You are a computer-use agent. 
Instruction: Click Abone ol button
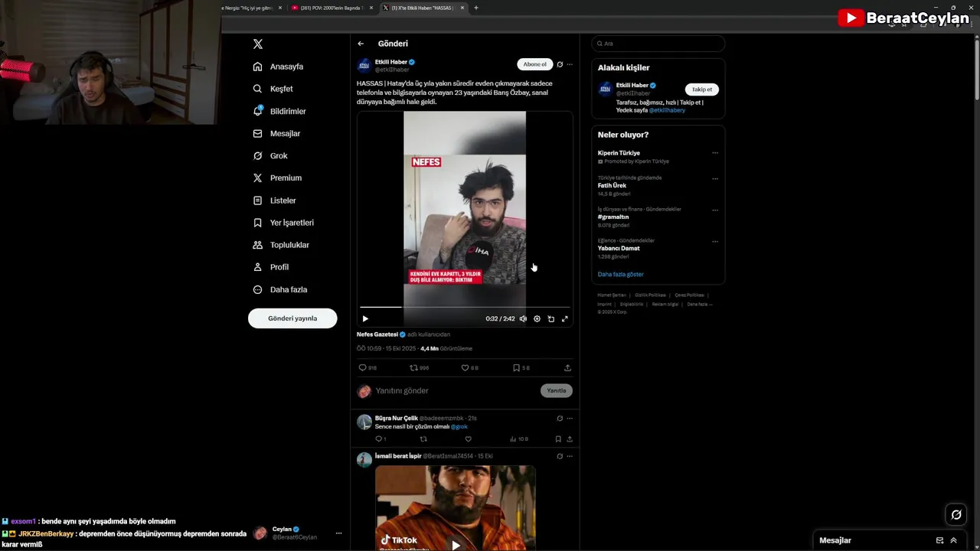534,64
